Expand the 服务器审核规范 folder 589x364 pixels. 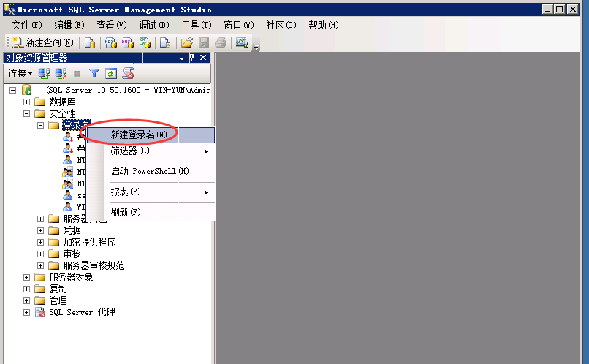point(41,265)
